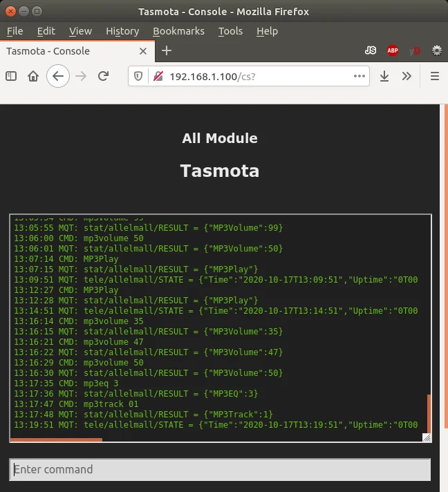This screenshot has width=448, height=492.
Task: Open the Help menu
Action: (267, 31)
